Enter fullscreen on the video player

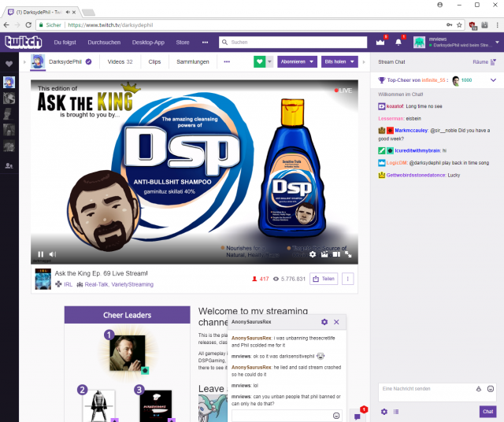[348, 254]
